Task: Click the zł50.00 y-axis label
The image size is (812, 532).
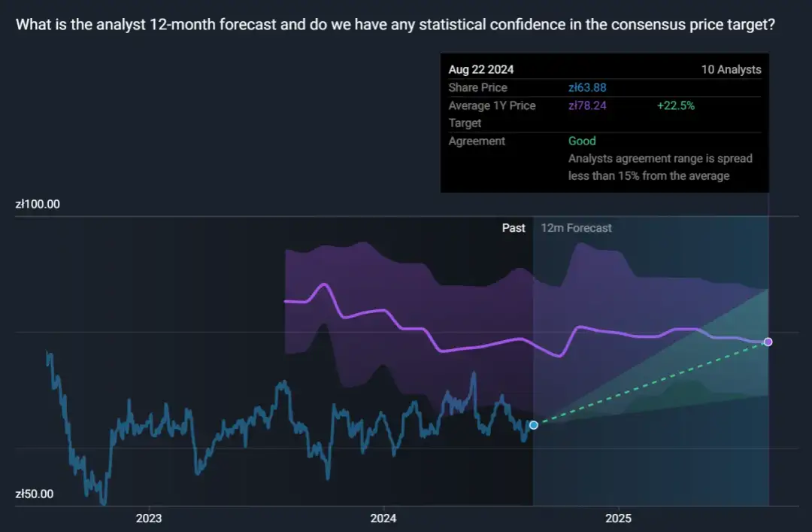Action: point(35,494)
